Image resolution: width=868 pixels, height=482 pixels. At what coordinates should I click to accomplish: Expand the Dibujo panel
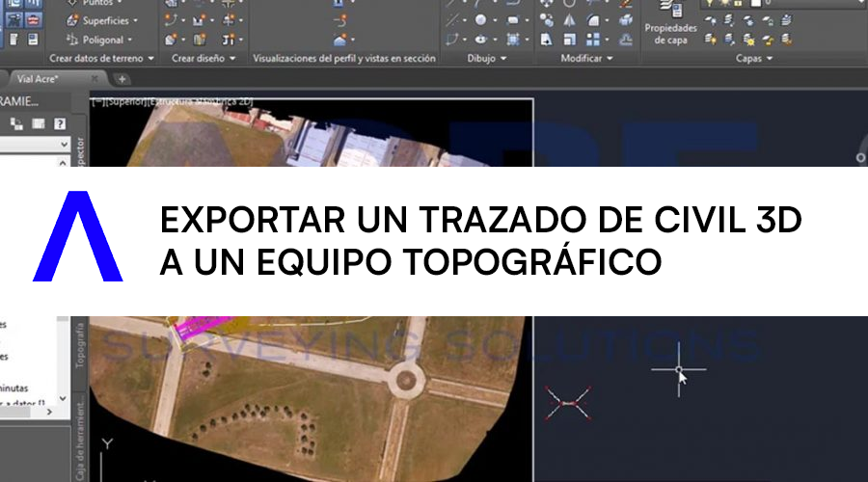487,58
